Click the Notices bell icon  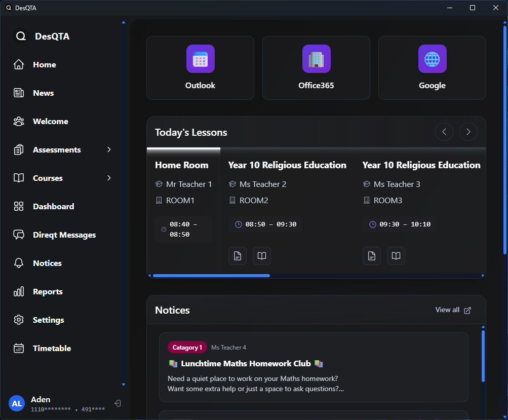point(19,263)
